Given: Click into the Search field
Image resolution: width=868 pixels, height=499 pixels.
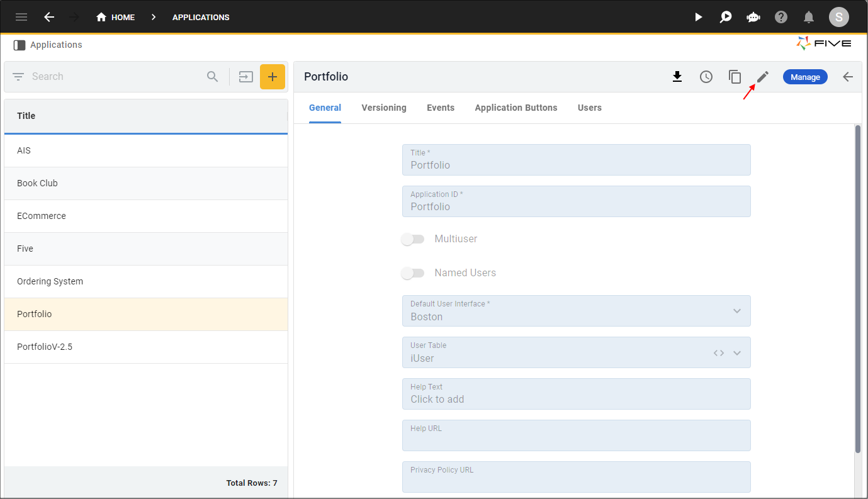Looking at the screenshot, I should click(116, 77).
